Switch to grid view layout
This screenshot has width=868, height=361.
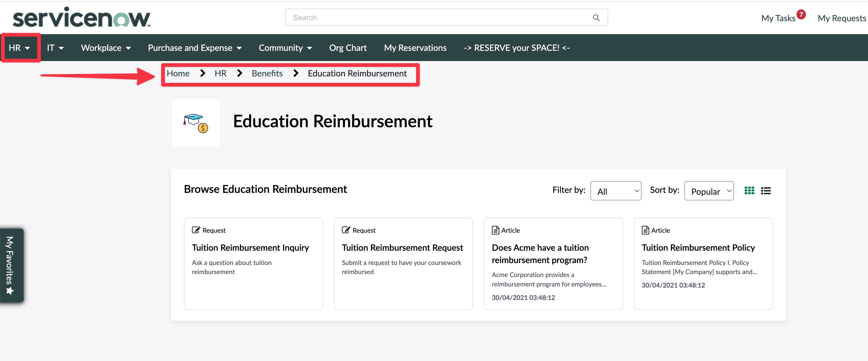pyautogui.click(x=749, y=190)
